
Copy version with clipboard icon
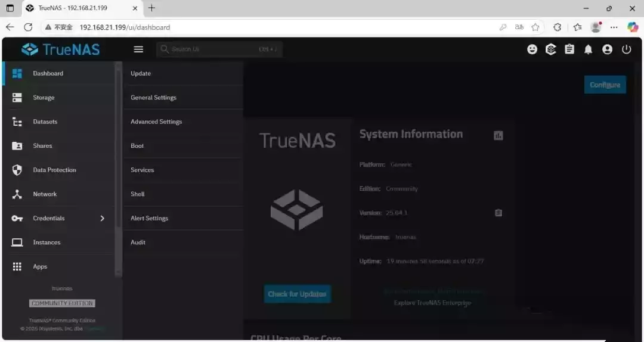pos(498,213)
